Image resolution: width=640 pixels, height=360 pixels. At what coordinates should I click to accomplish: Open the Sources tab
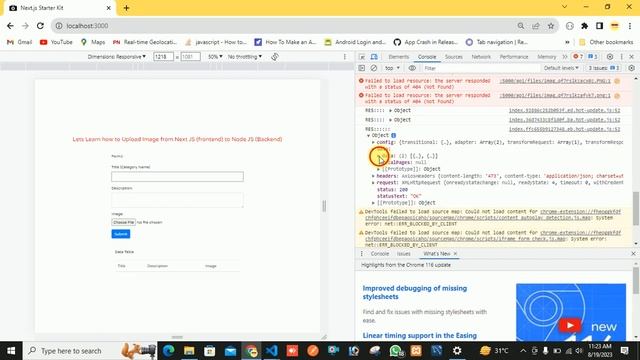pos(453,57)
